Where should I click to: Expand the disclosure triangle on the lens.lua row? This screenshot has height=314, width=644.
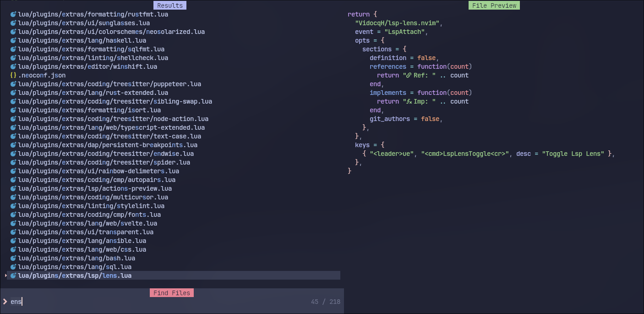pyautogui.click(x=5, y=275)
